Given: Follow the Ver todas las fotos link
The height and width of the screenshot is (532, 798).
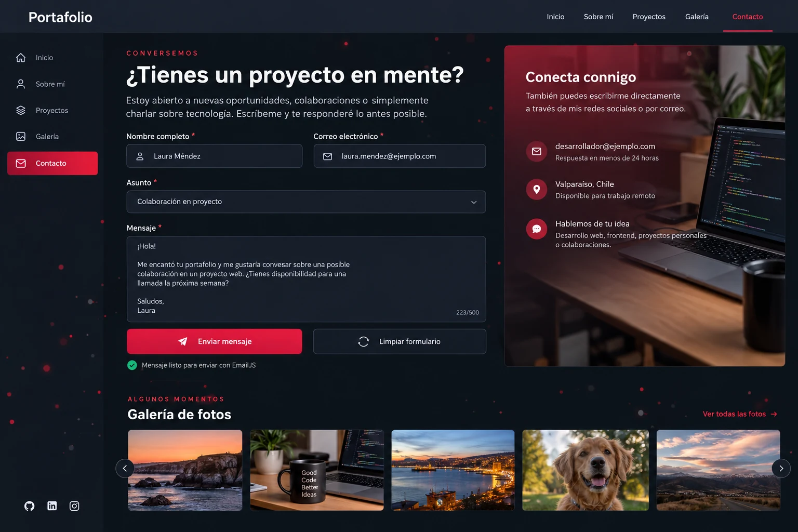Looking at the screenshot, I should [740, 414].
